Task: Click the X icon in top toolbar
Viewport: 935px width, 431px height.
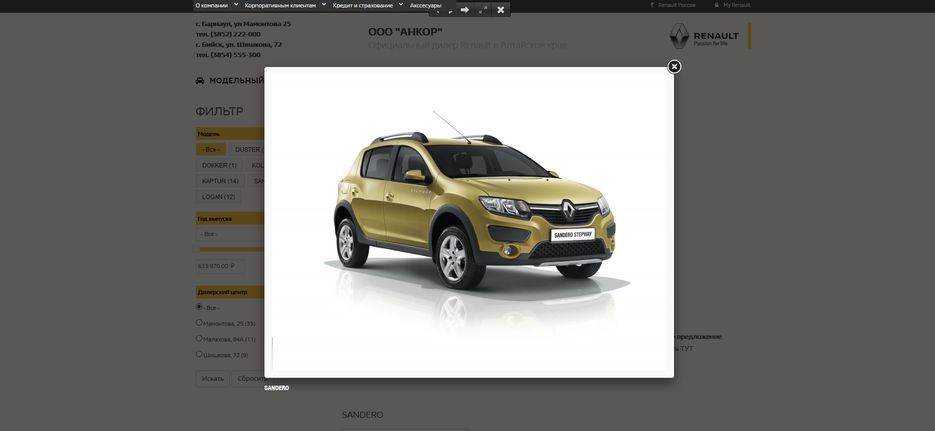Action: tap(501, 10)
